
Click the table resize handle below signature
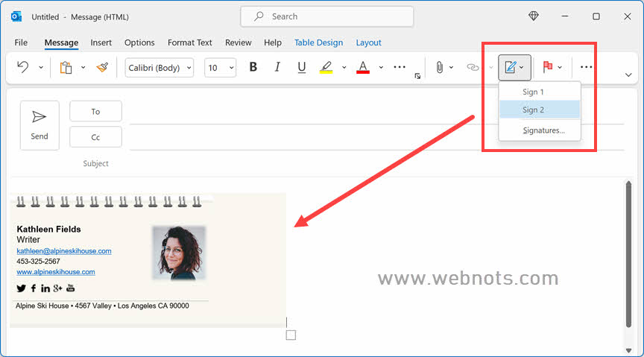click(x=291, y=335)
